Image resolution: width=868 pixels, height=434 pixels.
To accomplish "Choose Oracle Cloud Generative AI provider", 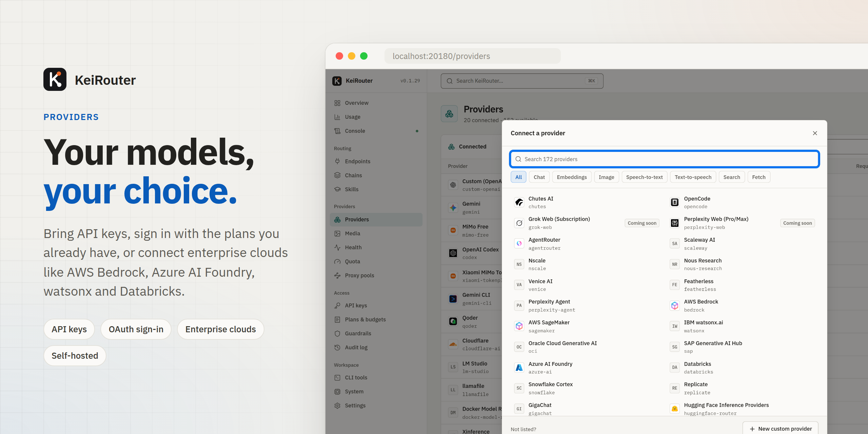I will [587, 347].
